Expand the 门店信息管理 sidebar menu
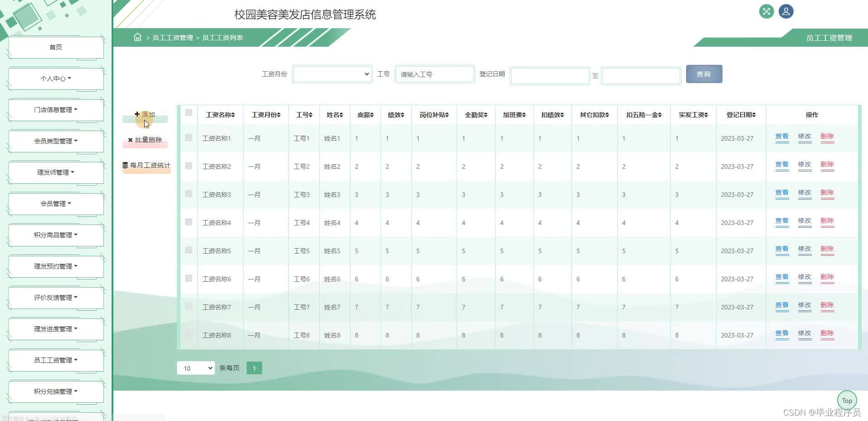The height and width of the screenshot is (421, 868). tap(56, 110)
